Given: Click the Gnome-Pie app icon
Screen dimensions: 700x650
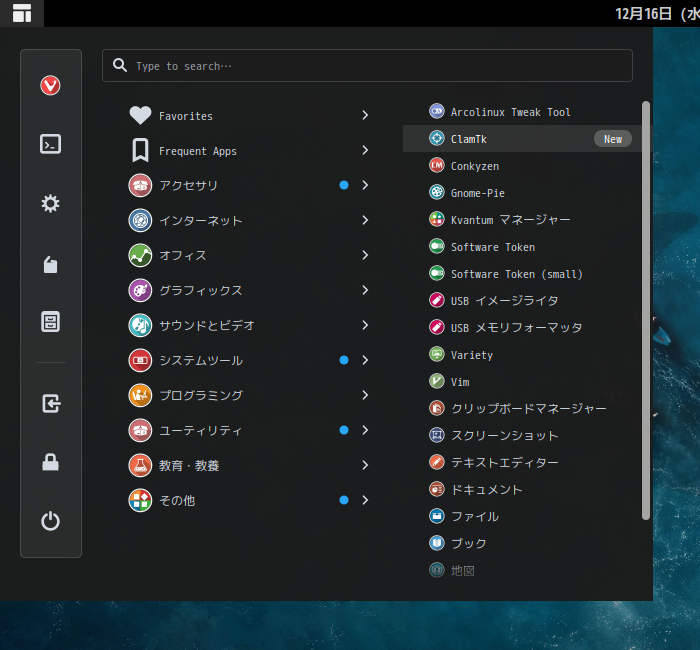Looking at the screenshot, I should (x=437, y=192).
